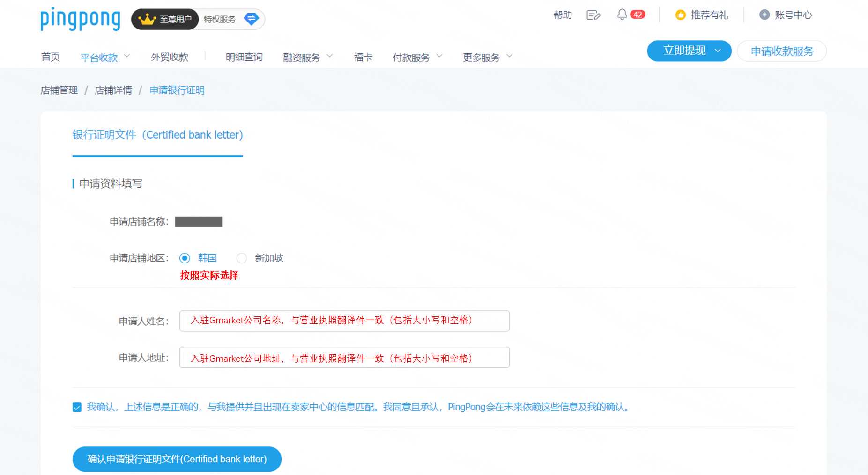Click the crown 至尊用户 badge
This screenshot has width=868, height=475.
pos(165,19)
